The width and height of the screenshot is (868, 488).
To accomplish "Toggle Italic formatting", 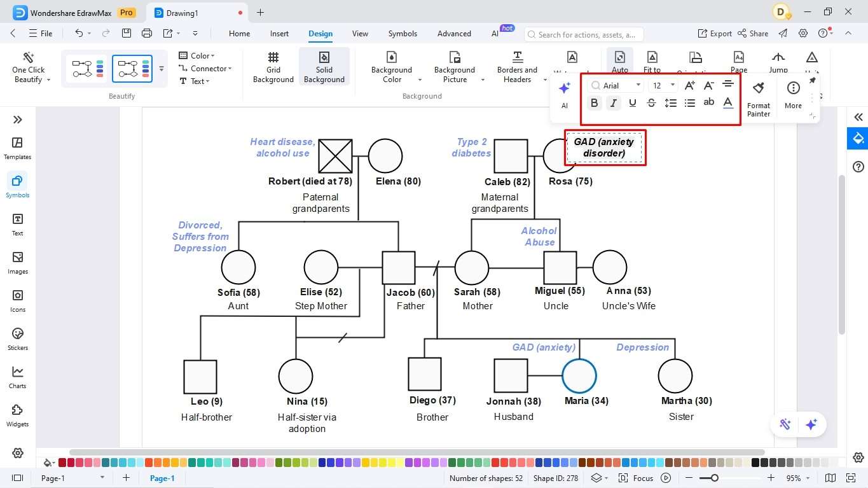I will (613, 103).
